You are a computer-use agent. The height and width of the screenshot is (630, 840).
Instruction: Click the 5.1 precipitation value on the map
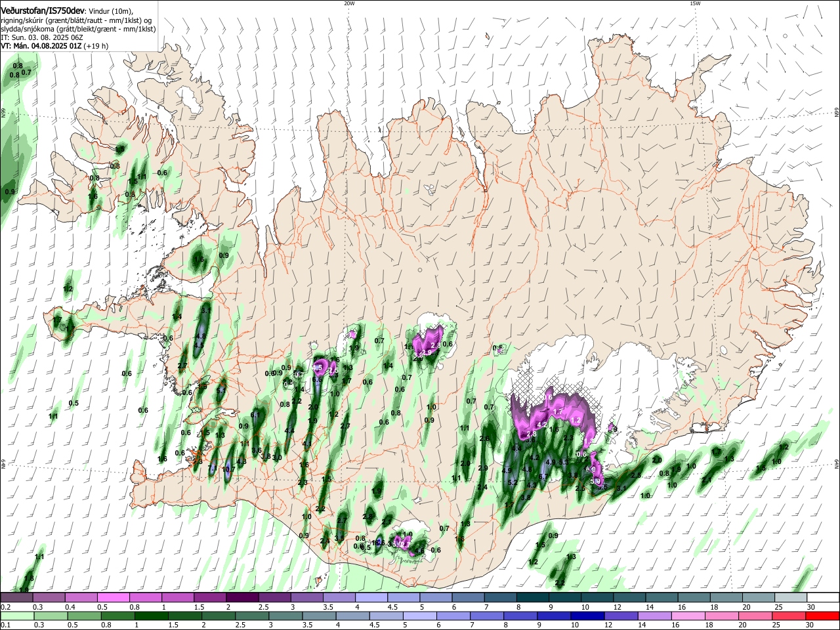point(220,390)
